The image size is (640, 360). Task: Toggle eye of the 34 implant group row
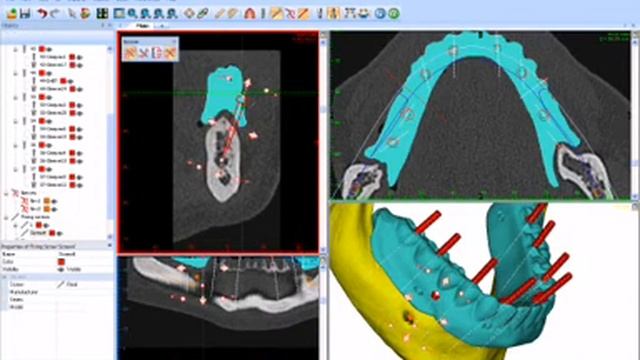[49, 121]
